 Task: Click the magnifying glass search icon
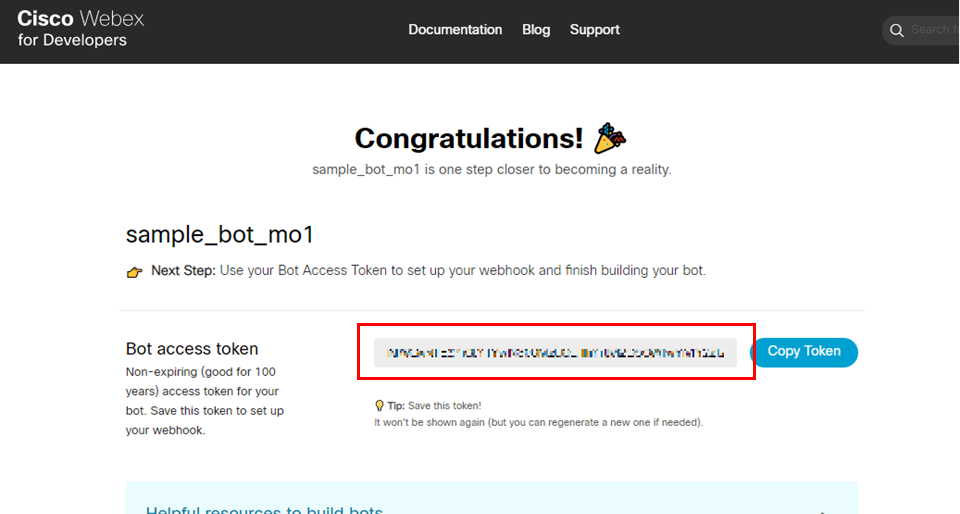point(896,30)
